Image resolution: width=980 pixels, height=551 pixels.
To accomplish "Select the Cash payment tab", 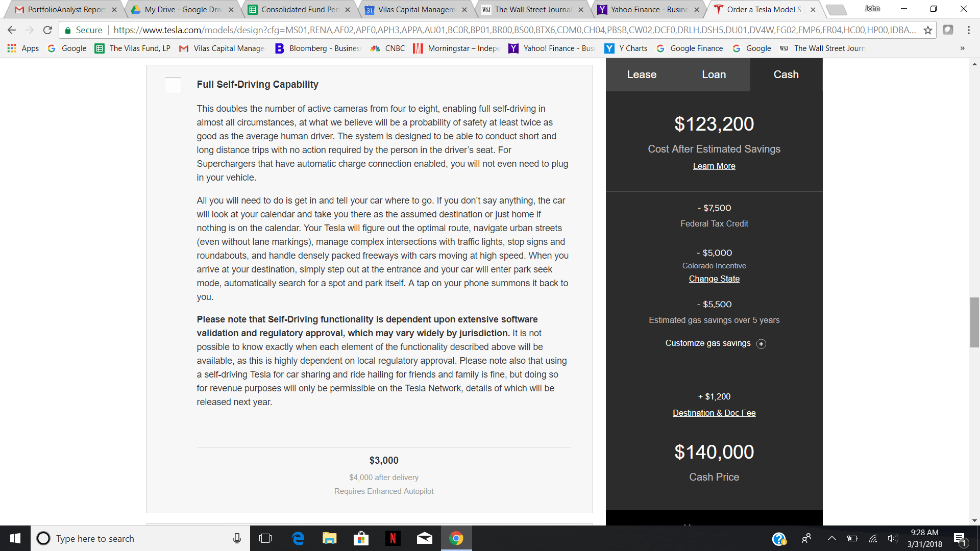I will [786, 74].
